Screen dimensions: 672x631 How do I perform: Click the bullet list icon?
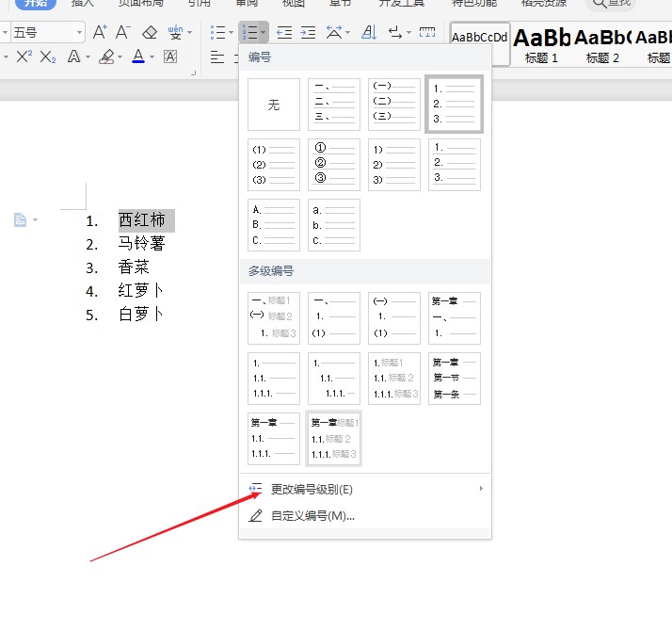click(217, 33)
